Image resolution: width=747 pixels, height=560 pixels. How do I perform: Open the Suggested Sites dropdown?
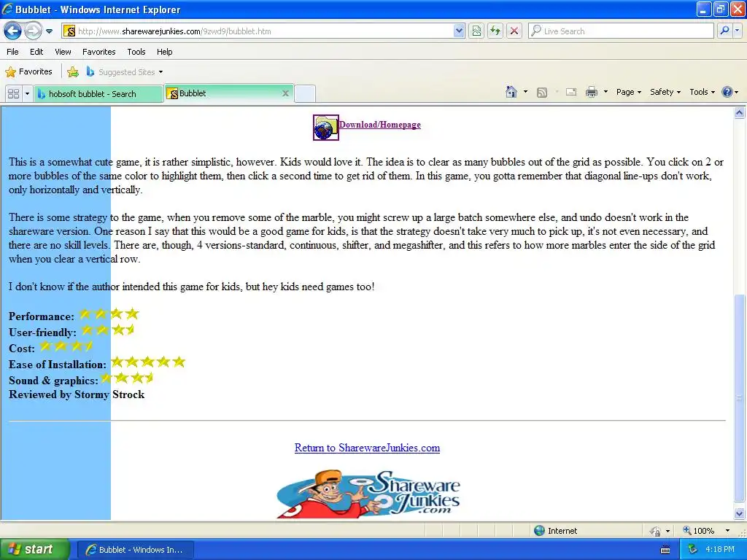pos(125,72)
